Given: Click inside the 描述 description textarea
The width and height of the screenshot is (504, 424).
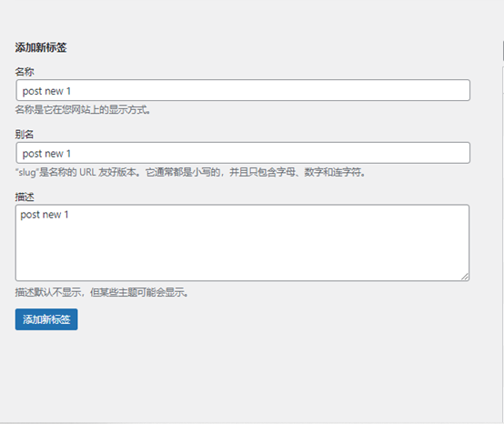Looking at the screenshot, I should (x=242, y=243).
